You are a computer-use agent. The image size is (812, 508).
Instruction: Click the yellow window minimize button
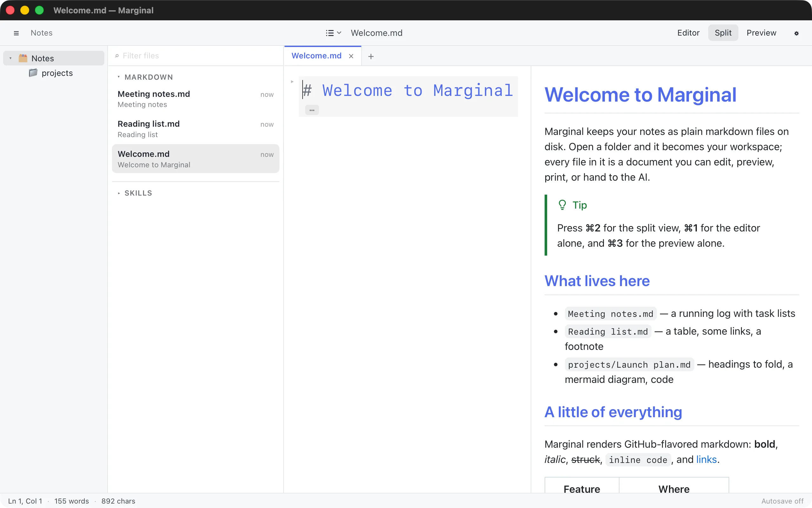(x=24, y=10)
